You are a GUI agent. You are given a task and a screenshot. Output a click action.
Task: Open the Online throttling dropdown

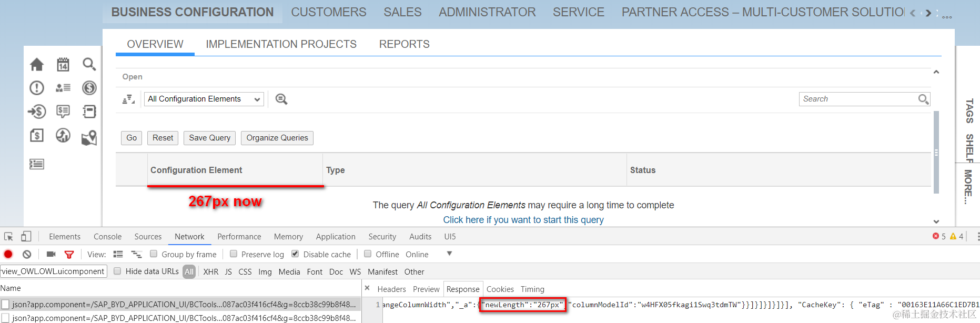428,255
